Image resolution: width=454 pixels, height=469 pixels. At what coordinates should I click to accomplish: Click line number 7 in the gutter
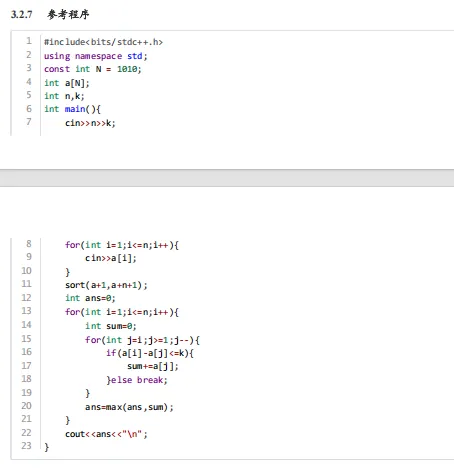(29, 122)
